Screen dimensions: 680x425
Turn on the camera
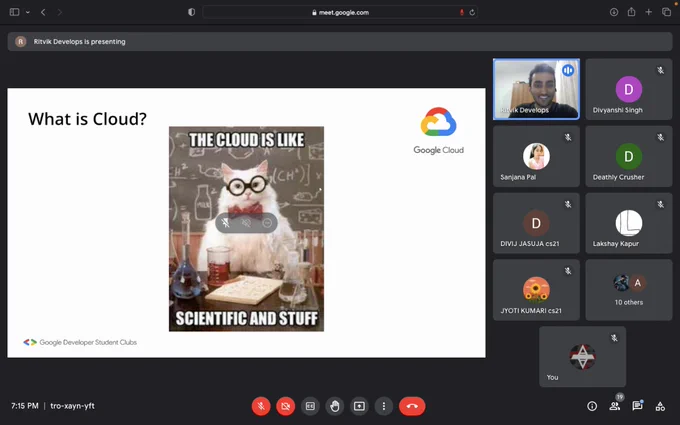click(x=285, y=406)
